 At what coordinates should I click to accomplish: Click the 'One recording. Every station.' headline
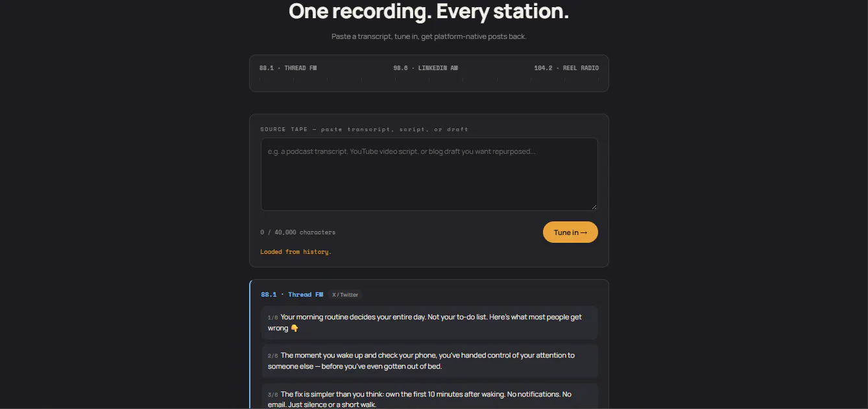pos(429,11)
